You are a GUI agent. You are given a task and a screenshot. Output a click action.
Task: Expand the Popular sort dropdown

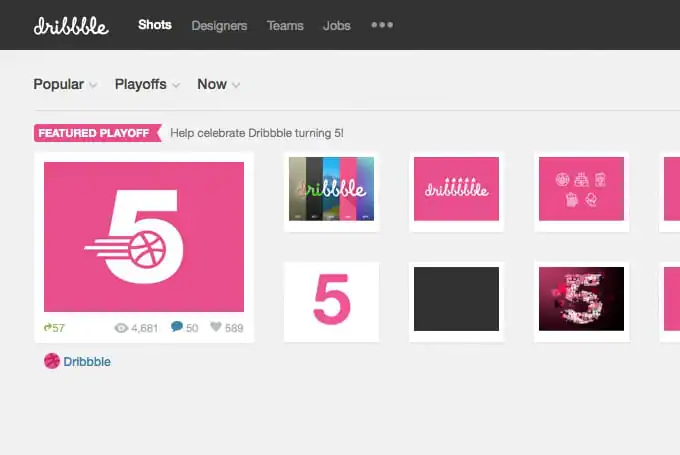pos(65,84)
